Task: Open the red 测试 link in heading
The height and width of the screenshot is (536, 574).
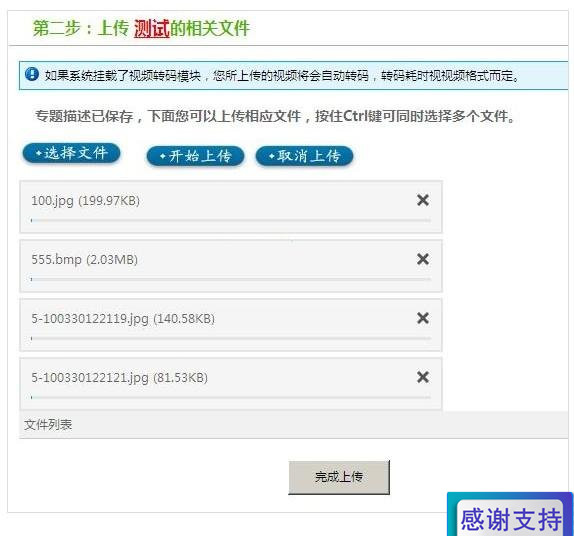Action: pyautogui.click(x=152, y=29)
